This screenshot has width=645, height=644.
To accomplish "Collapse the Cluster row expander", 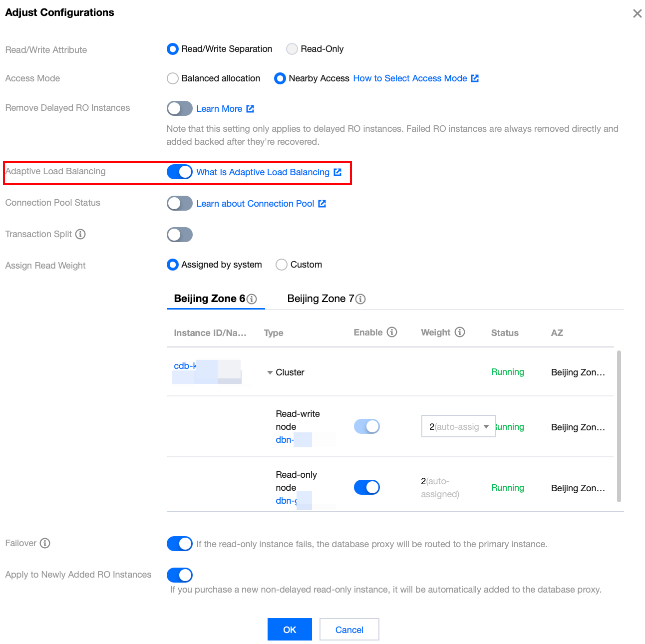I will click(270, 373).
